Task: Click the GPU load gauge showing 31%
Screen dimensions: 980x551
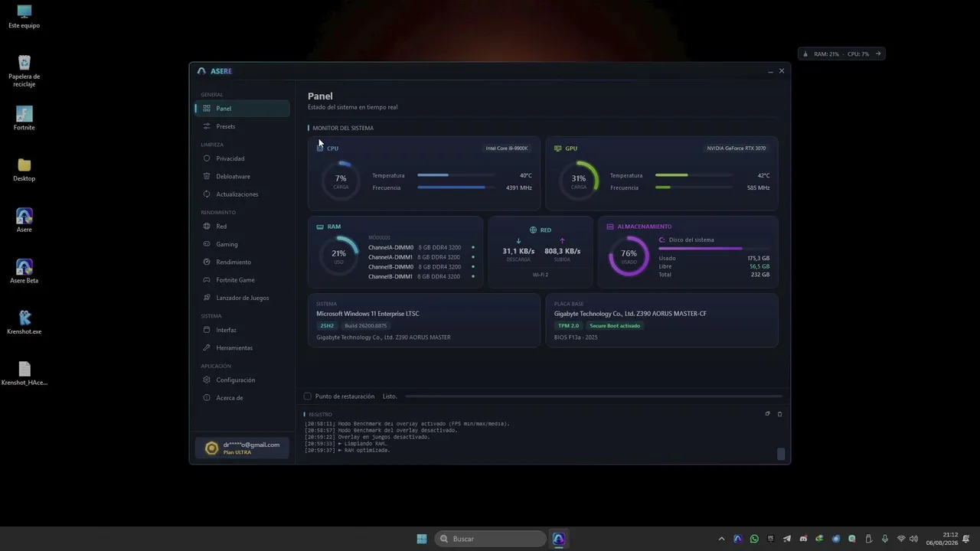Action: (x=579, y=181)
